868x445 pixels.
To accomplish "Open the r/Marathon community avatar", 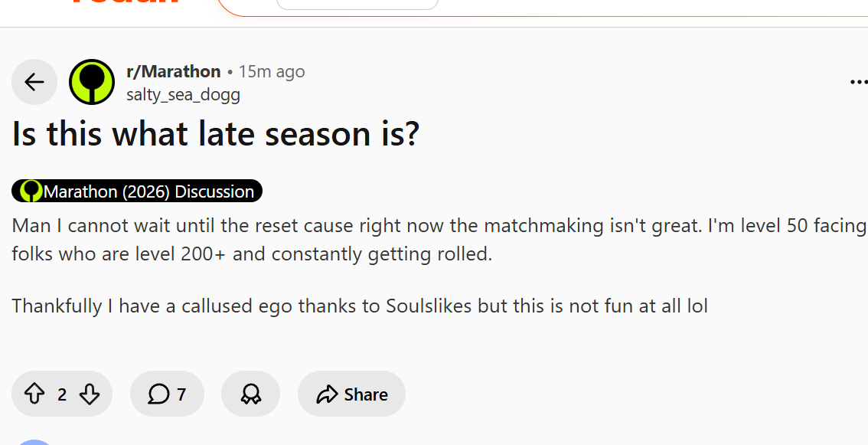I will tap(92, 82).
